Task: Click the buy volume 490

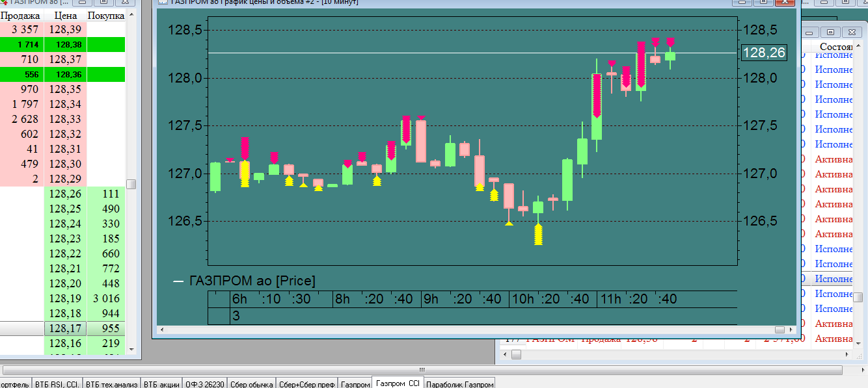Action: pyautogui.click(x=106, y=209)
